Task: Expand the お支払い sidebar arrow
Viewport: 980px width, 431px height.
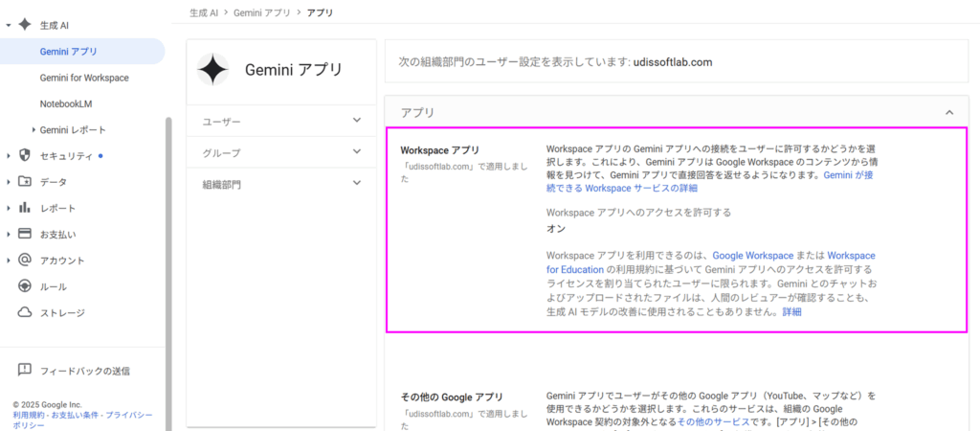Action: tap(8, 234)
